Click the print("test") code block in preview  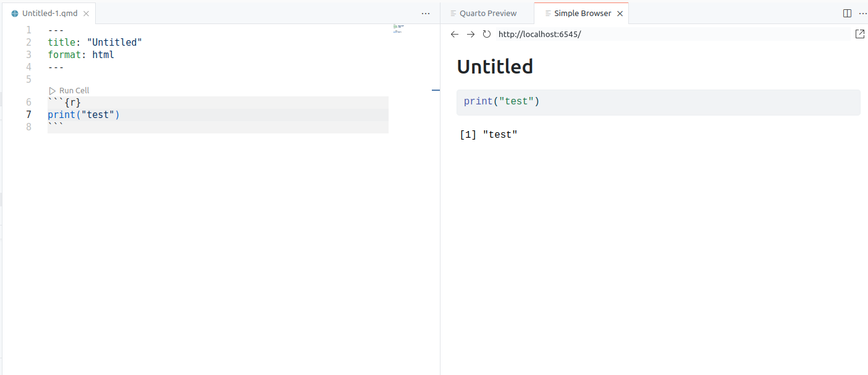(500, 101)
